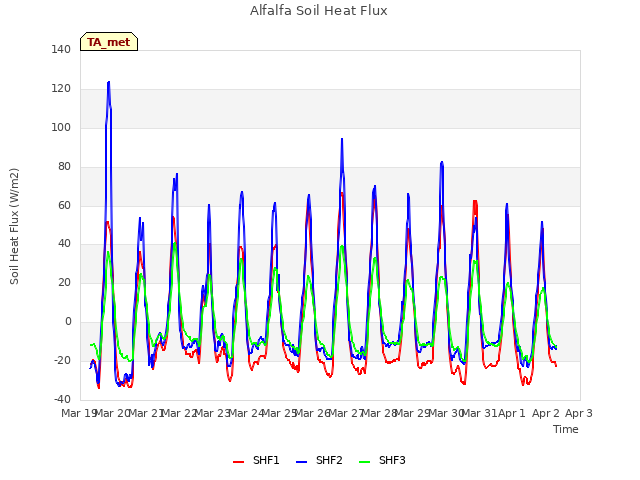Click the blue SHF2 peak near 94 on Mar 27
640x480 pixels.
pos(342,139)
